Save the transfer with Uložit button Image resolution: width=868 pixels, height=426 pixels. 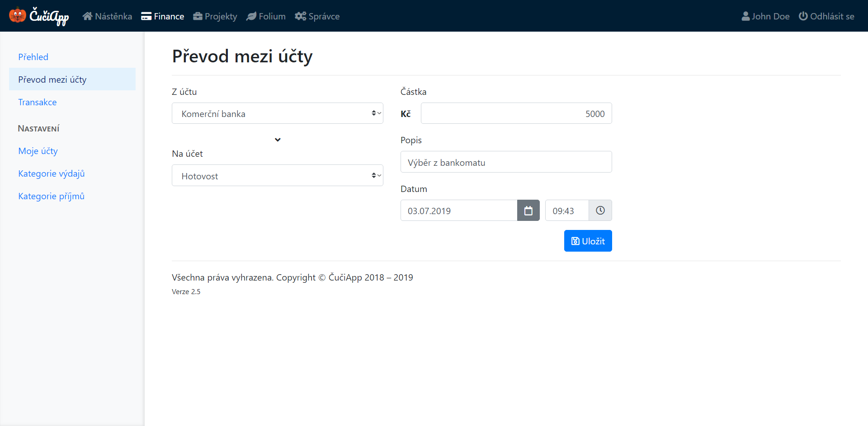(588, 241)
